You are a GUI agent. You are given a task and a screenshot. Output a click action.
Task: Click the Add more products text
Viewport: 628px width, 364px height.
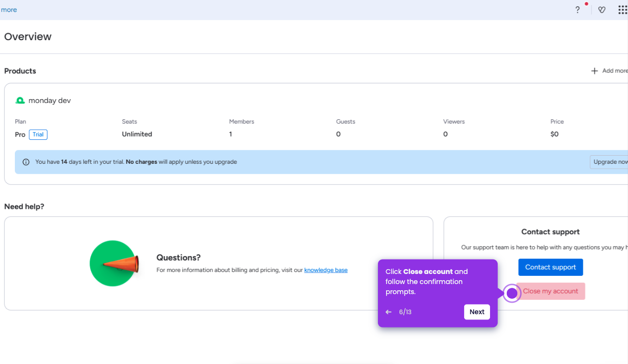coord(615,71)
